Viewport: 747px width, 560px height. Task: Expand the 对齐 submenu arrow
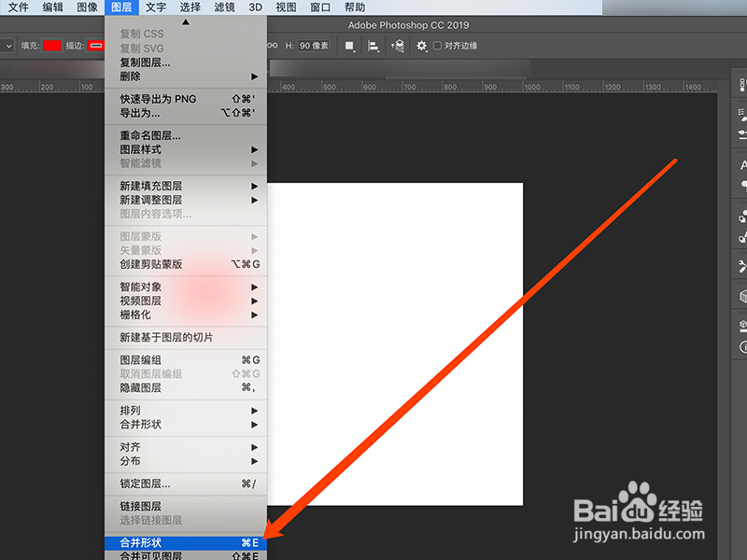(254, 447)
